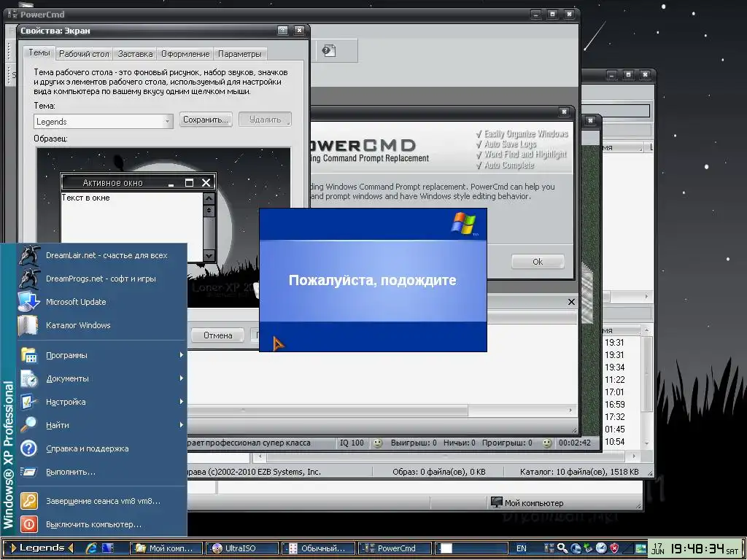Click Ok in PowerCmd about dialog

point(538,262)
